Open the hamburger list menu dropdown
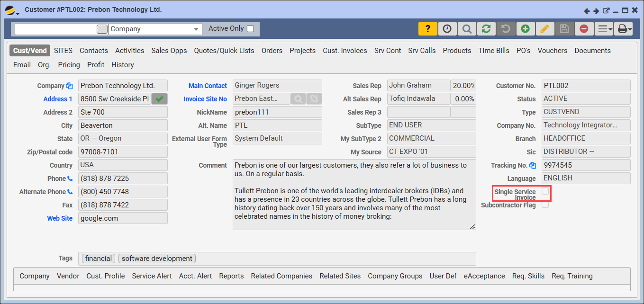The image size is (644, 304). coord(604,29)
